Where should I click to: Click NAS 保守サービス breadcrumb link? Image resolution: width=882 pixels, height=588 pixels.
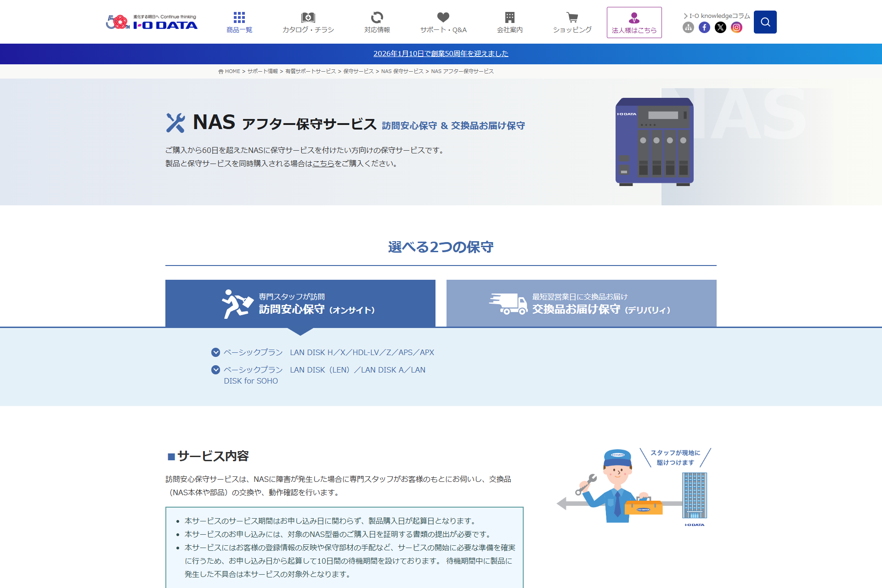pos(402,72)
